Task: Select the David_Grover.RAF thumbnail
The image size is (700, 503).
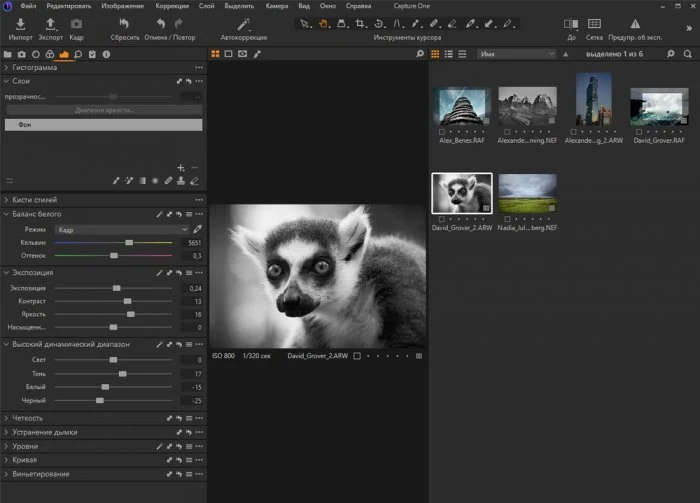Action: (659, 107)
